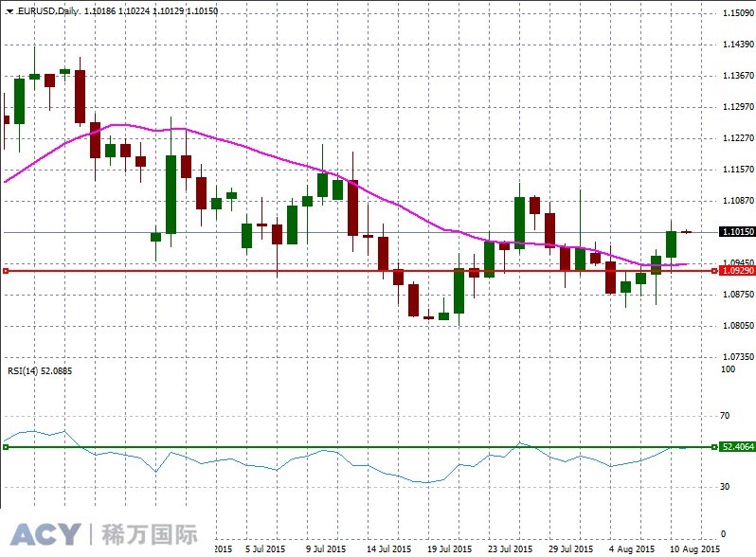Click the RSI scale label 30

[x=725, y=487]
